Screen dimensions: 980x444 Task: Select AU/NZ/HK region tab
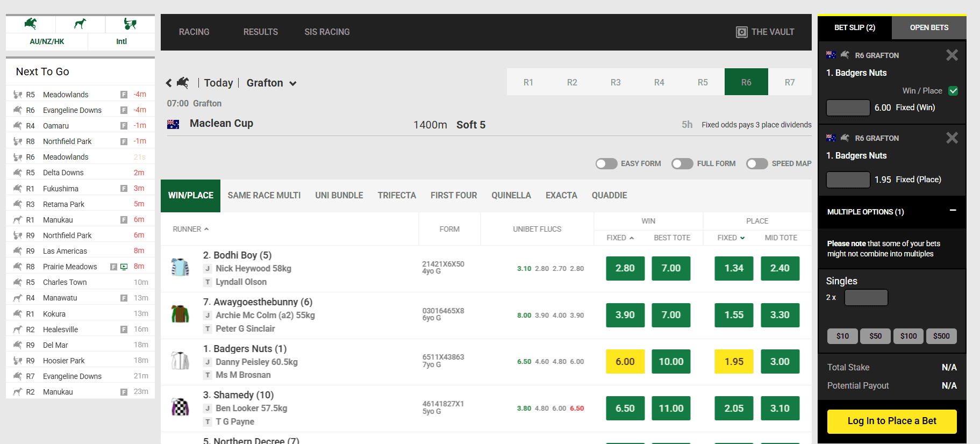(47, 41)
